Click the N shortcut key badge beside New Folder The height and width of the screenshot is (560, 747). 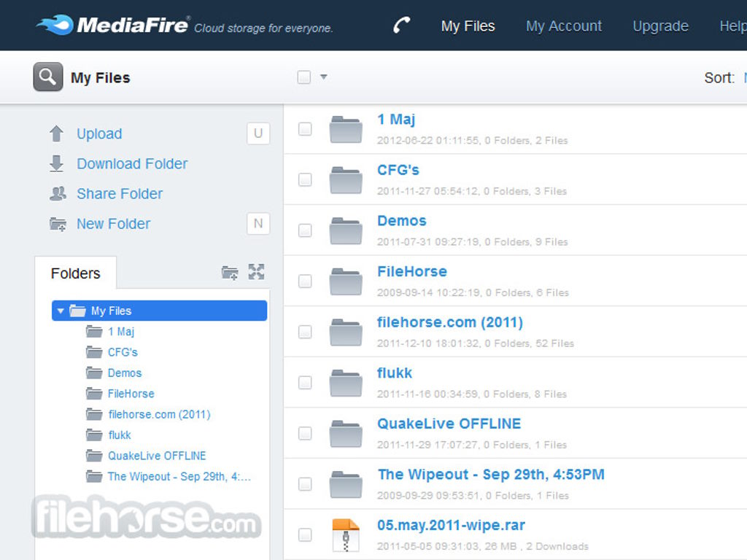tap(258, 223)
